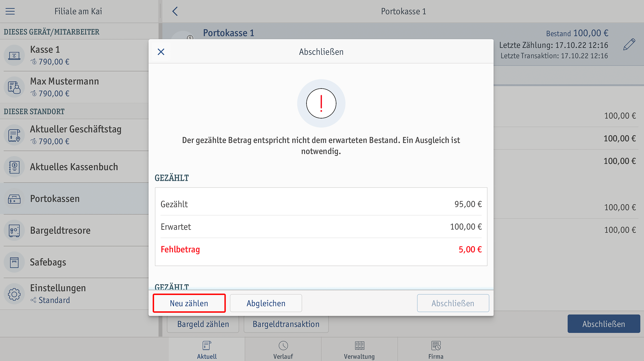Open Aktueller Geschäftstag icon
The height and width of the screenshot is (361, 644).
(x=14, y=135)
